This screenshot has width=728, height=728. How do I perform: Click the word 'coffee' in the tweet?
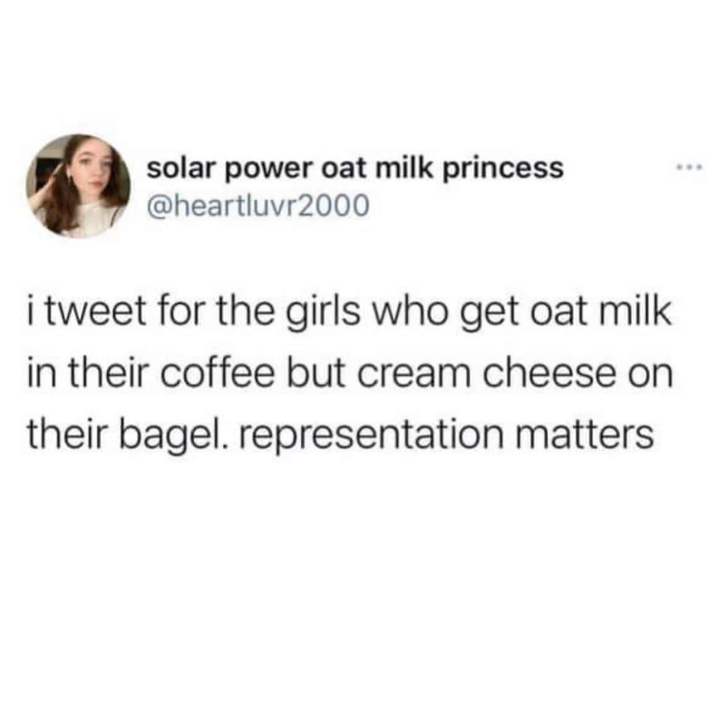pos(218,373)
